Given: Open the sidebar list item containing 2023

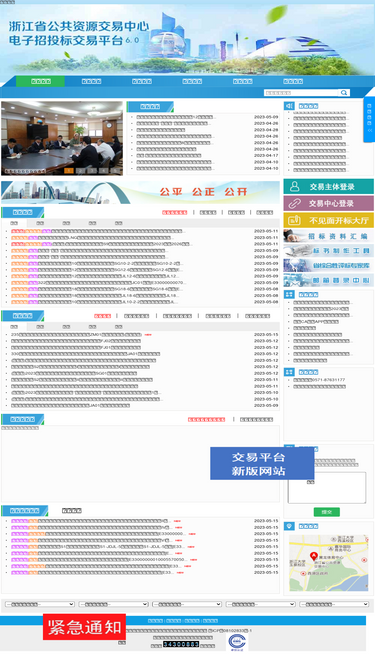Looking at the screenshot, I should pos(321,309).
